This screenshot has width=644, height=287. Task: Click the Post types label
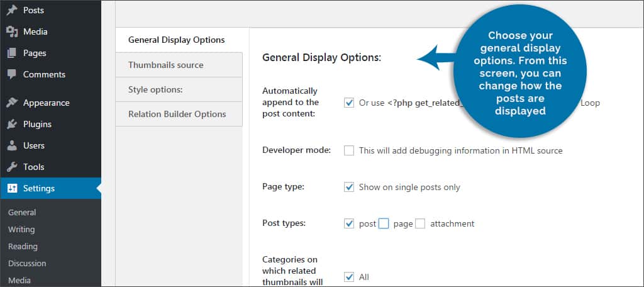coord(284,223)
